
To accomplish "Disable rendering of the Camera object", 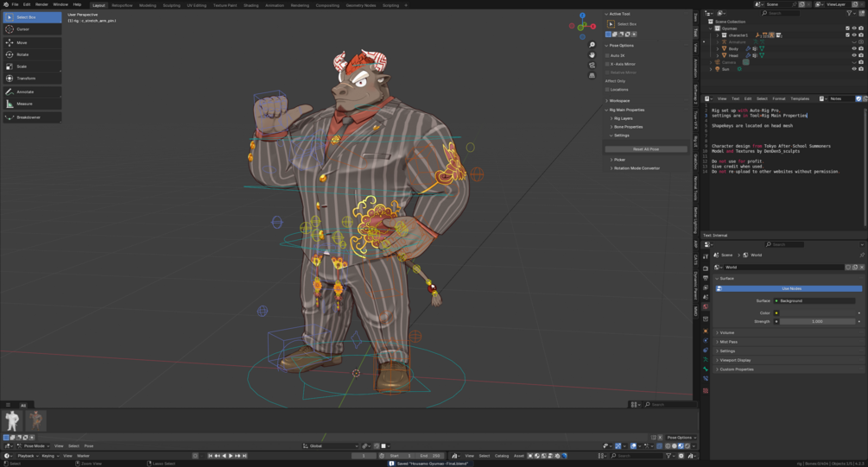I will click(x=861, y=62).
